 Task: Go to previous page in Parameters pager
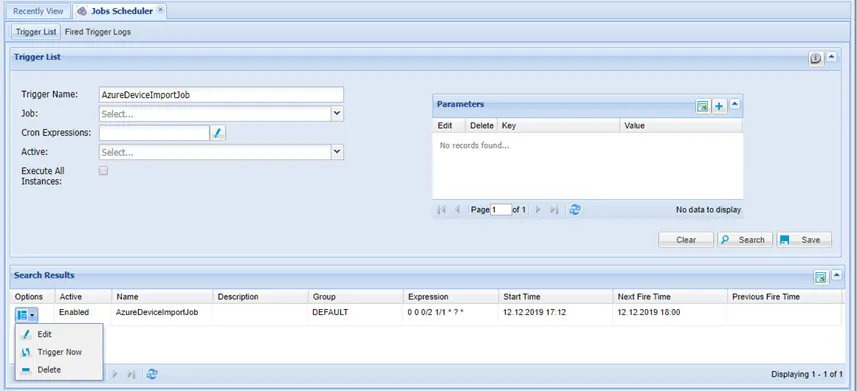(x=457, y=209)
